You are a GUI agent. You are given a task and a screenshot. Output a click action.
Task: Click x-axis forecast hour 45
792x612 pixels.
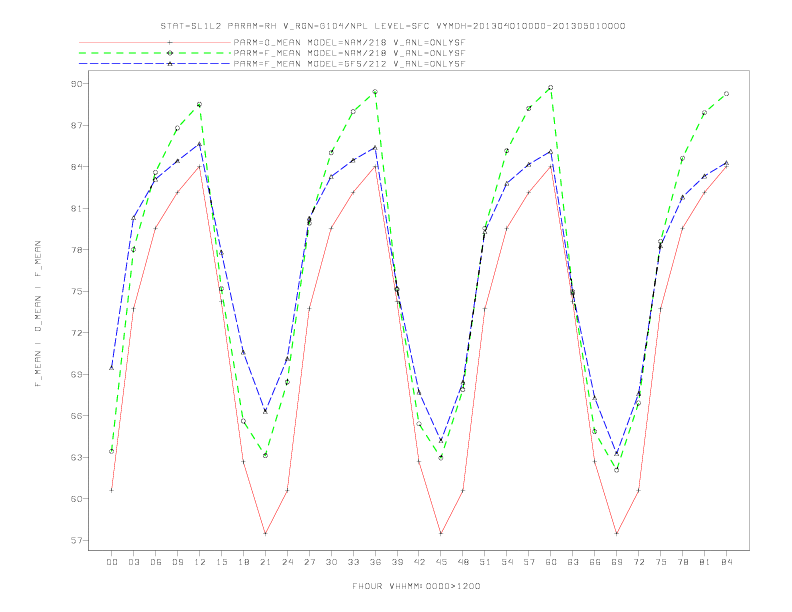tap(441, 562)
